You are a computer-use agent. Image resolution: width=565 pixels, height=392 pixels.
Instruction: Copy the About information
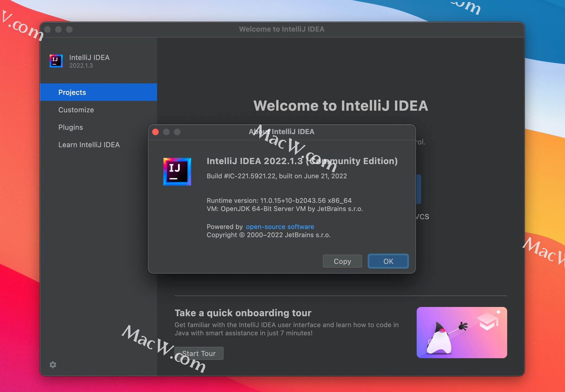click(342, 261)
